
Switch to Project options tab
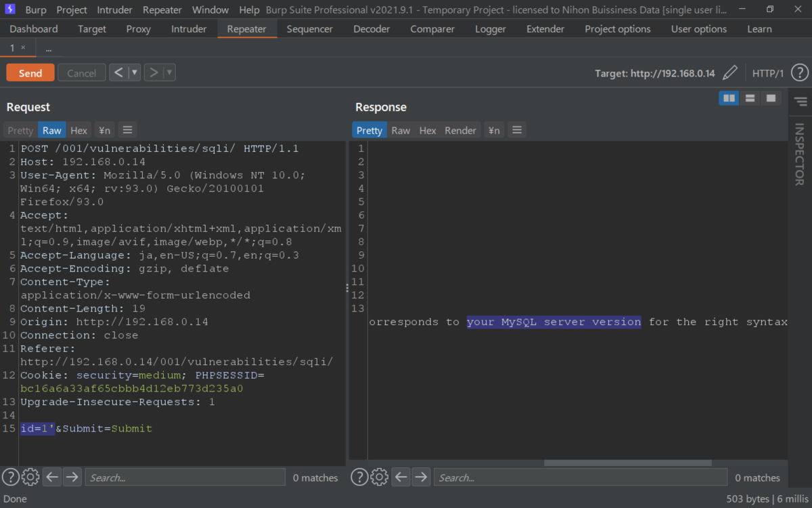click(618, 29)
